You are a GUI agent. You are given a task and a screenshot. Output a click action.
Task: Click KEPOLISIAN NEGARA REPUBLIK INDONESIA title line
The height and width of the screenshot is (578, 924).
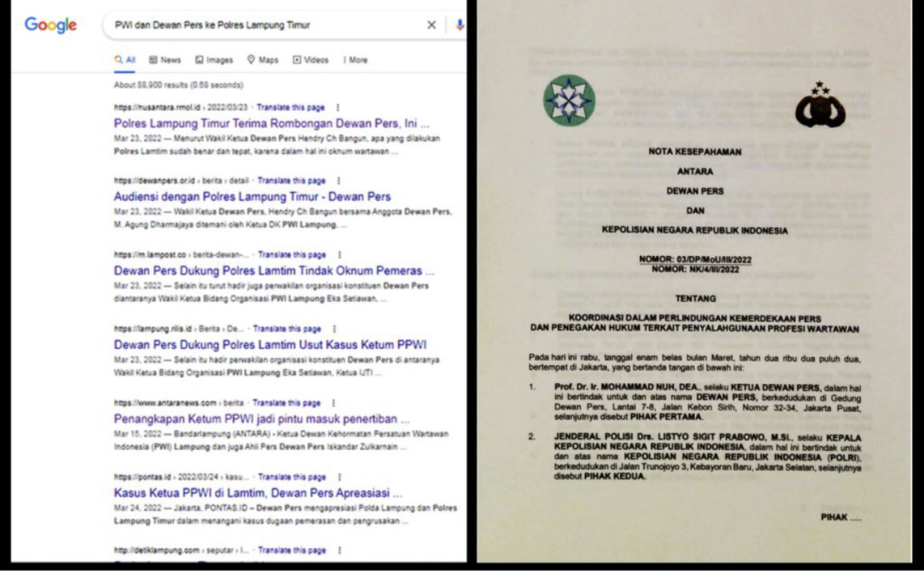pos(695,231)
